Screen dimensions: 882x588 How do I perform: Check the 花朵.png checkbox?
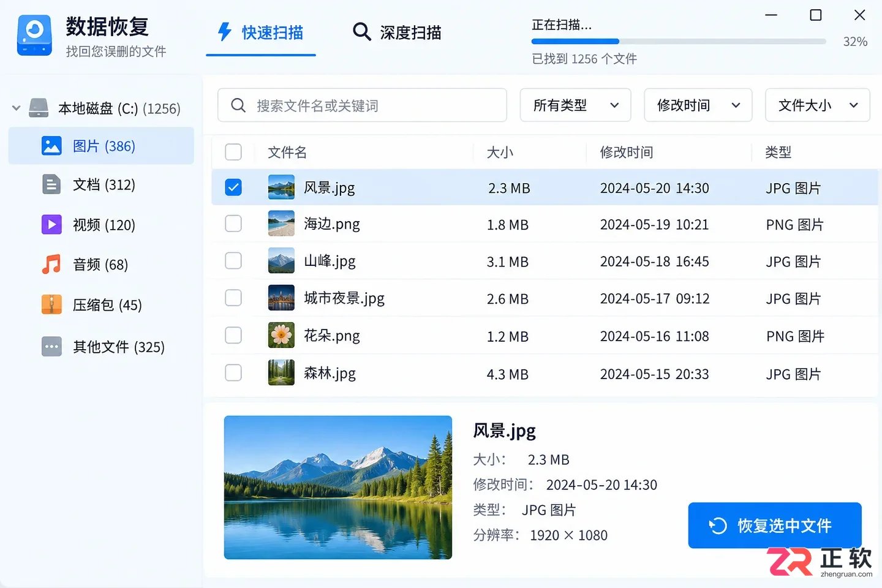click(233, 335)
